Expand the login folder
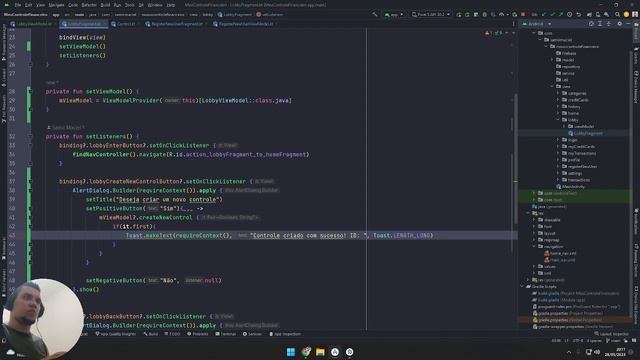Screen dimensions: 640x360 click(558, 140)
